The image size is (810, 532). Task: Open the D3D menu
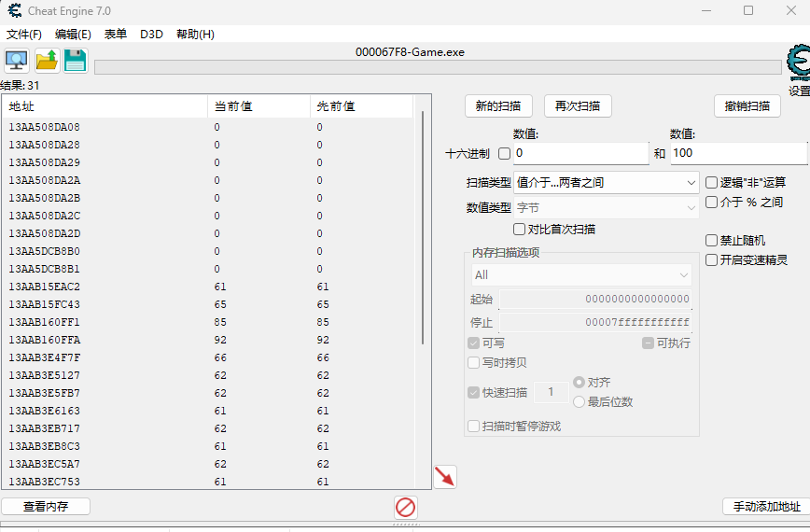151,35
